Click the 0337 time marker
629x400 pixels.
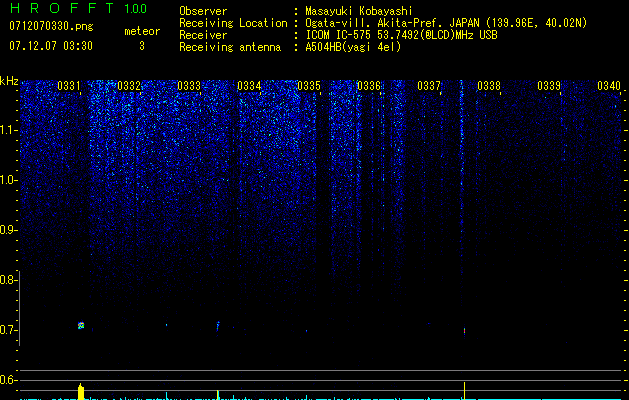coord(428,86)
